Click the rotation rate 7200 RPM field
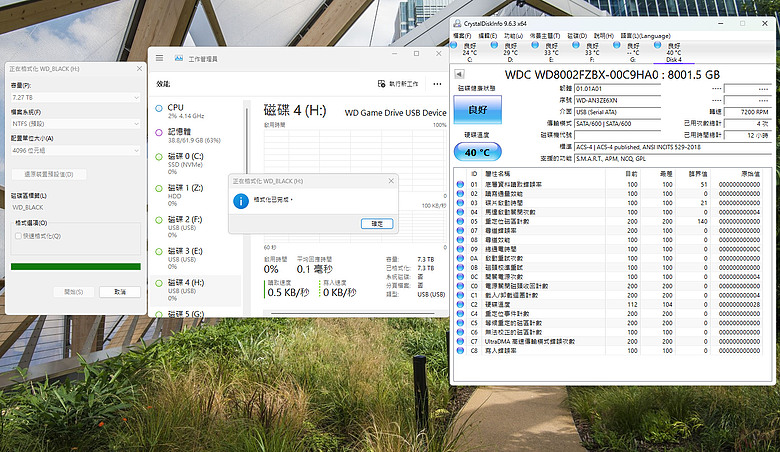This screenshot has width=780, height=452. pos(747,112)
